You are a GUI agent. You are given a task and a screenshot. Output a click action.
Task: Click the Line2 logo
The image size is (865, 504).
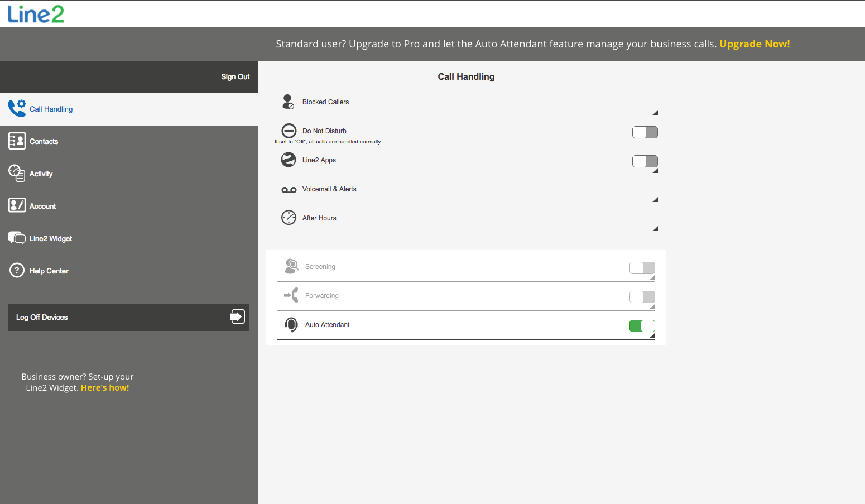point(36,14)
